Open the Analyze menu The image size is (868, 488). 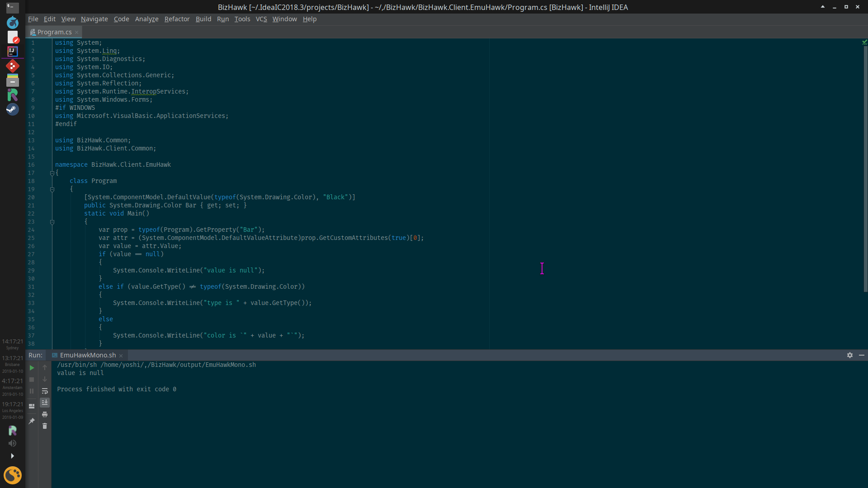(x=146, y=19)
